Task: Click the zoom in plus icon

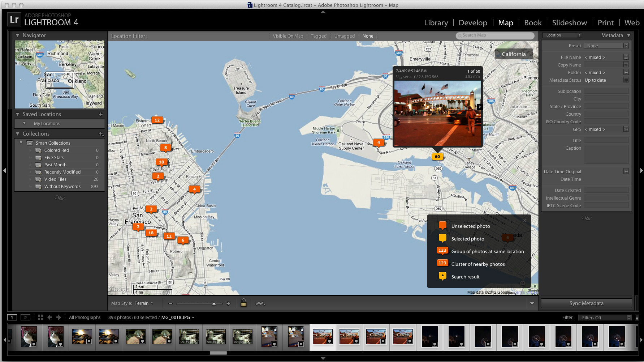Action: click(228, 303)
